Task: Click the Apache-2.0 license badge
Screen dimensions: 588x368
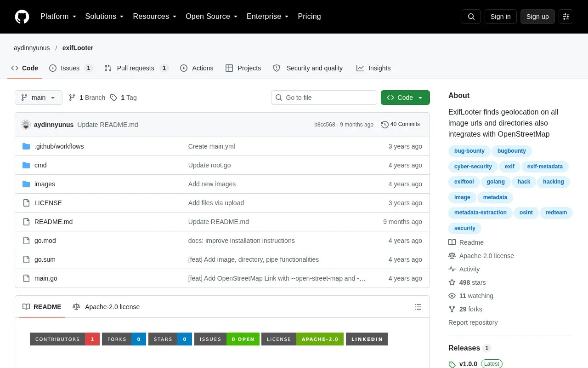Action: coord(302,339)
